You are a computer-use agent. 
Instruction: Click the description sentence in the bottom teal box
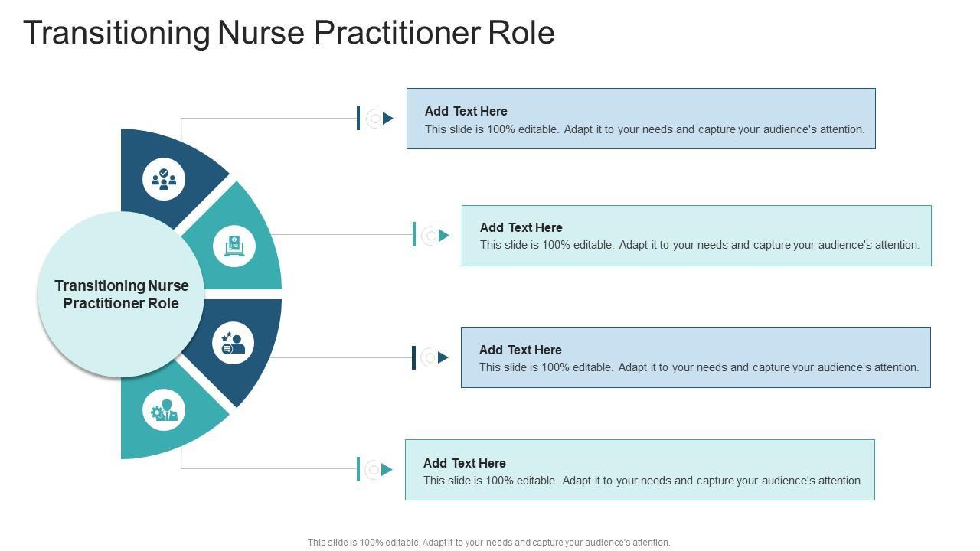642,481
